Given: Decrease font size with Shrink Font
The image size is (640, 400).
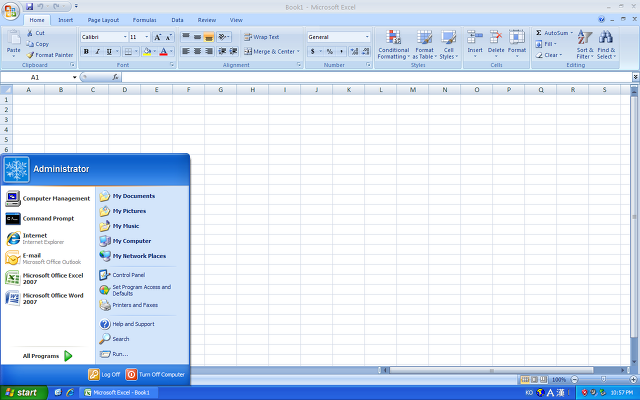Looking at the screenshot, I should coord(169,37).
